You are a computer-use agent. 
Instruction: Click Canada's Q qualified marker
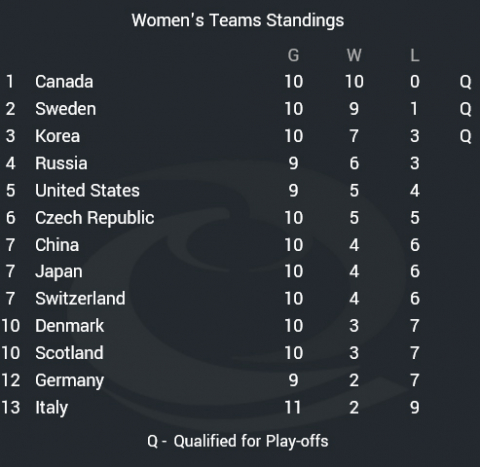pos(465,82)
